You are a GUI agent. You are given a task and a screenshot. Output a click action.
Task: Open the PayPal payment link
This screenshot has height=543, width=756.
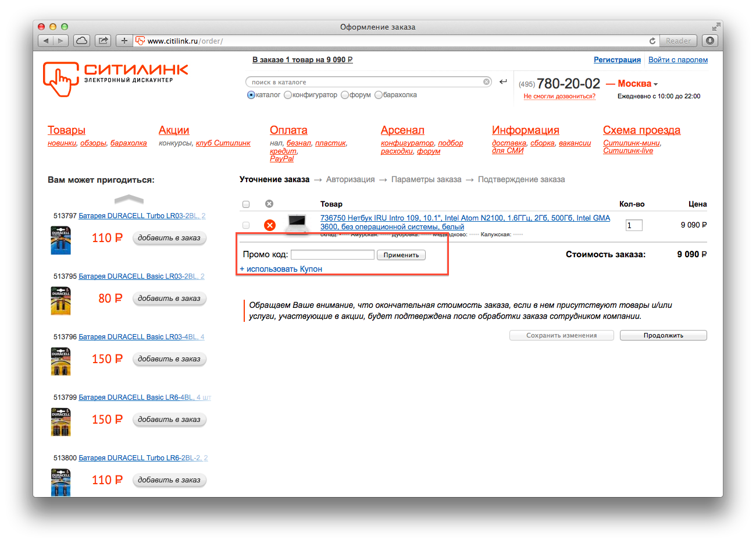tap(282, 158)
